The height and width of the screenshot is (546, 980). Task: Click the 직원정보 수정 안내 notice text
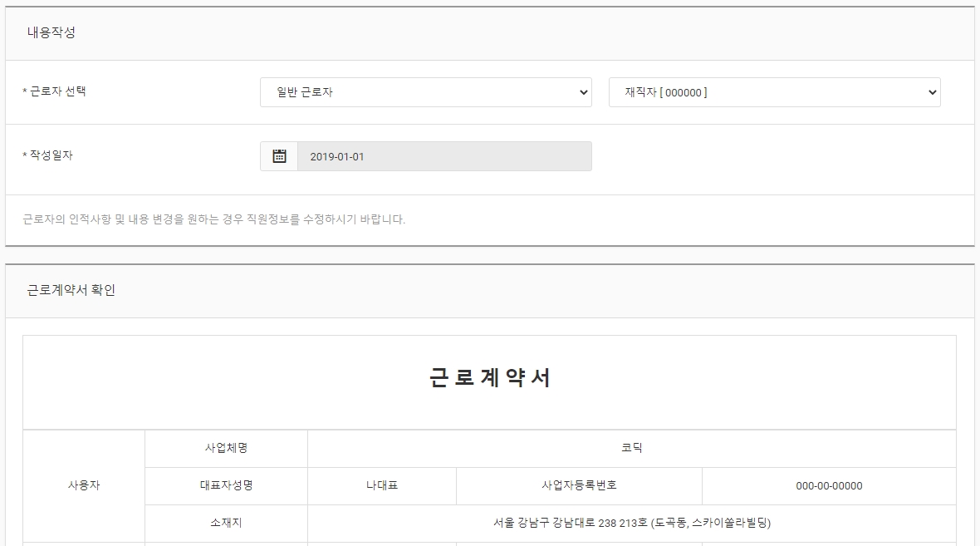(213, 219)
